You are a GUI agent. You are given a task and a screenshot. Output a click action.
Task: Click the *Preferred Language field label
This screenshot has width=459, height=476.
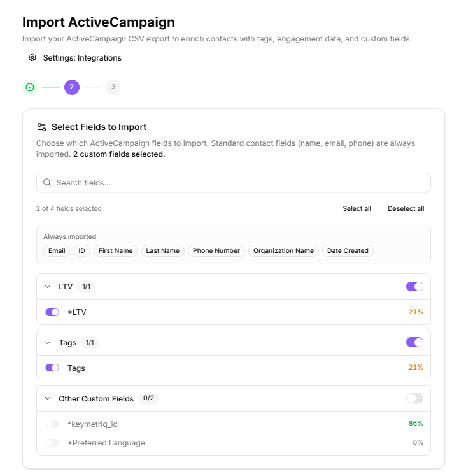tap(106, 443)
